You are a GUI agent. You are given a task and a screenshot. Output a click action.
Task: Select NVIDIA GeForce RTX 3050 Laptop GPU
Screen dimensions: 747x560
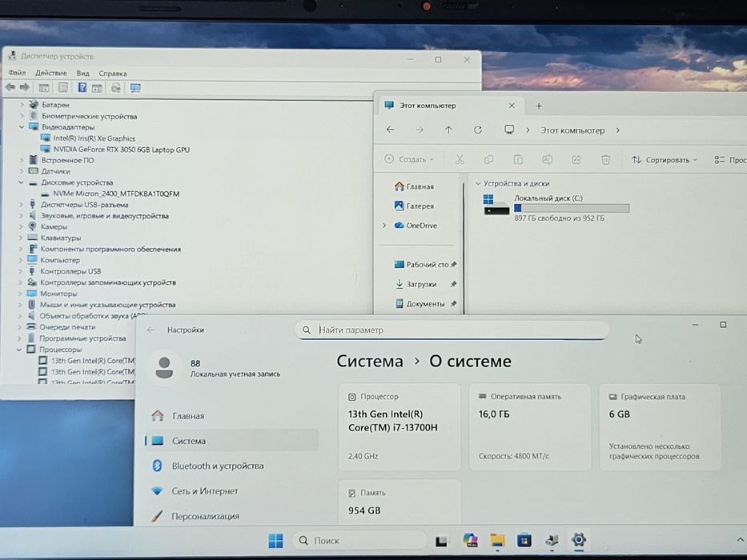[122, 150]
